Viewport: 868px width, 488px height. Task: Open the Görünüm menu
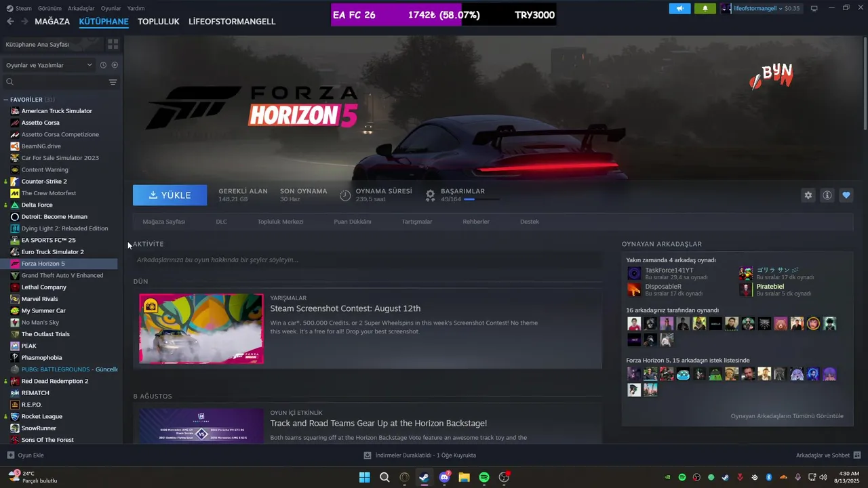49,8
